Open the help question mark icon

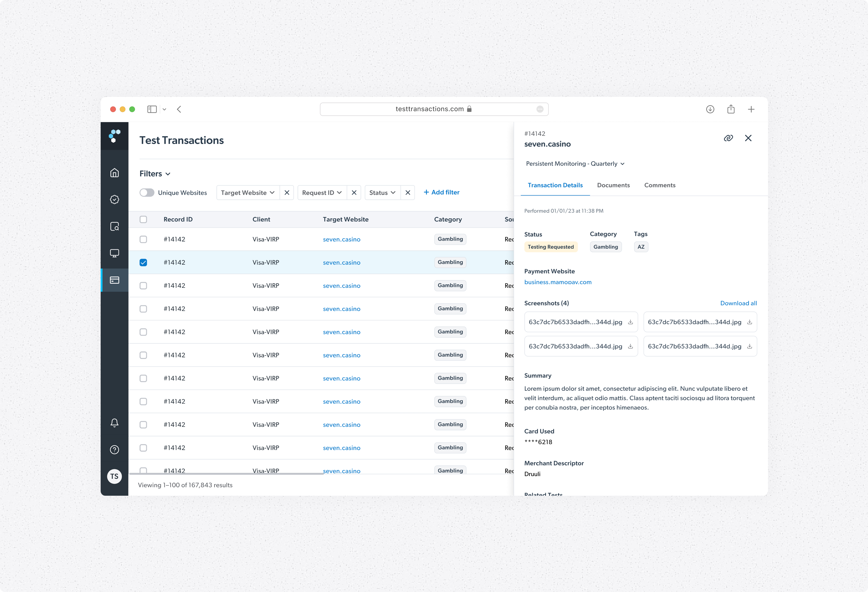114,450
